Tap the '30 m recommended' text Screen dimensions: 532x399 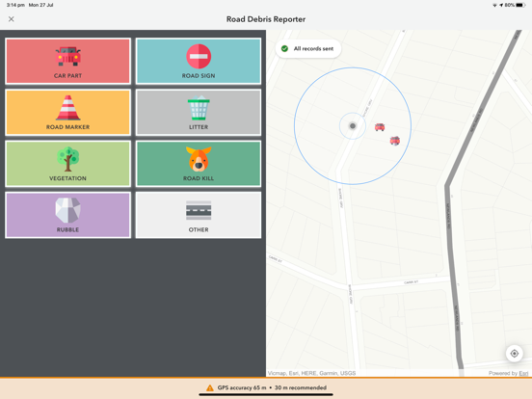click(x=301, y=387)
